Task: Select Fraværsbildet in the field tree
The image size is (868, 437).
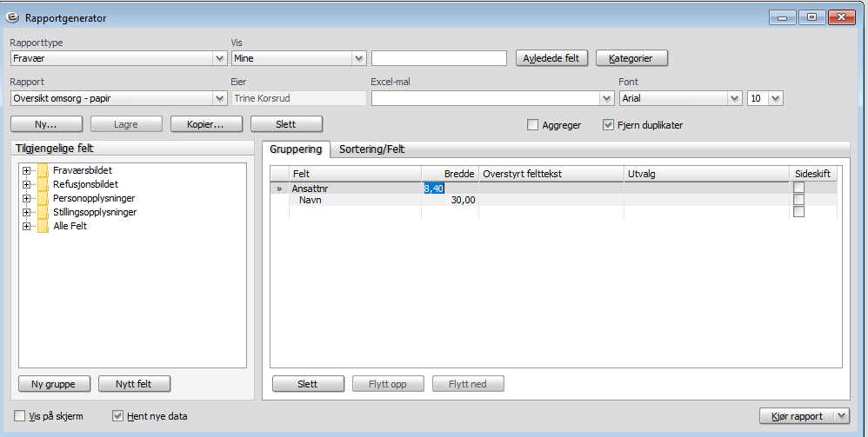Action: (x=83, y=170)
